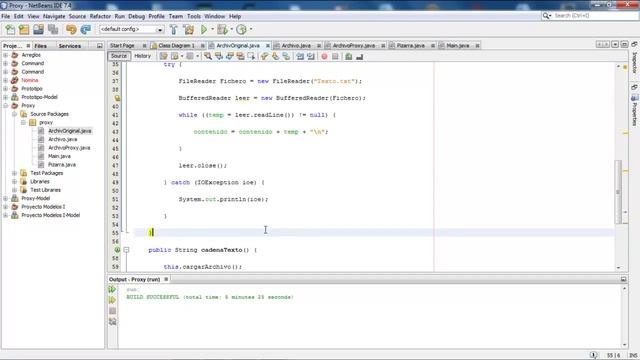The height and width of the screenshot is (360, 640).
Task: Switch editor to History view
Action: click(142, 56)
